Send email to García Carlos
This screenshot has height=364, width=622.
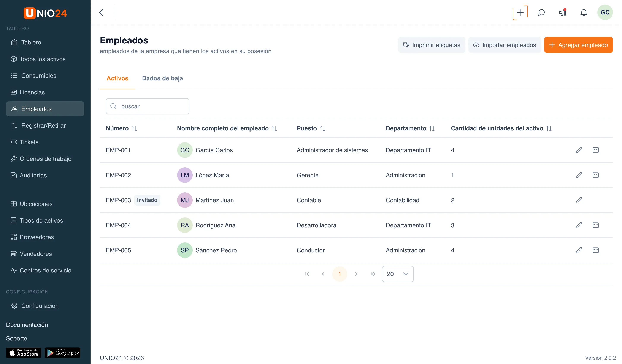coord(595,150)
